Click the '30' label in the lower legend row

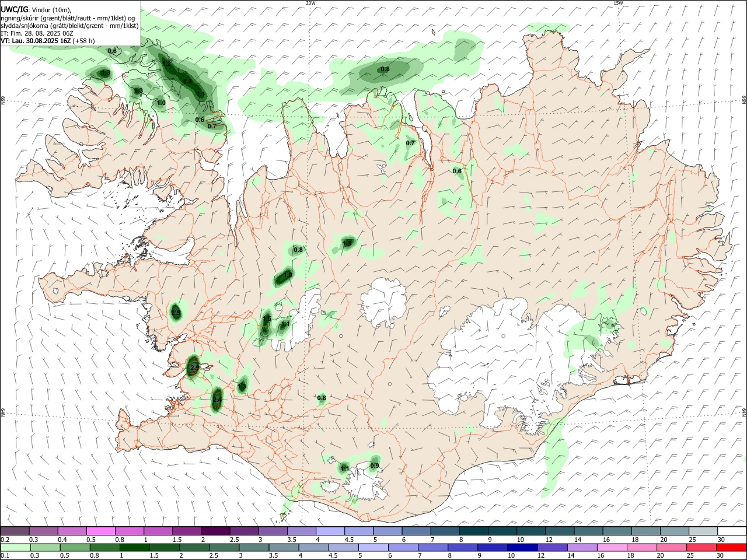721,555
